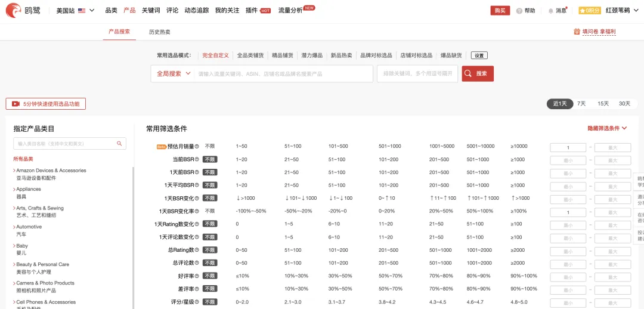Viewport: 644px width, 309px height.
Task: Select 不限 for 总评论数
Action: 210,263
